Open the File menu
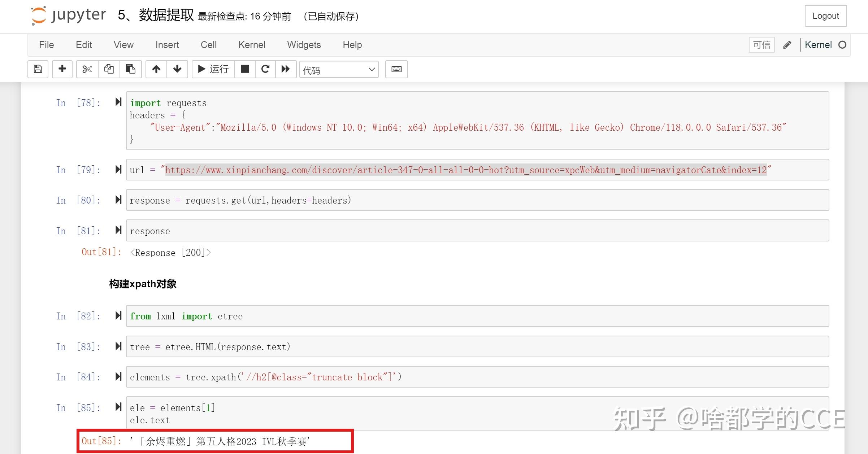Screen dimensions: 868x454 click(x=47, y=45)
